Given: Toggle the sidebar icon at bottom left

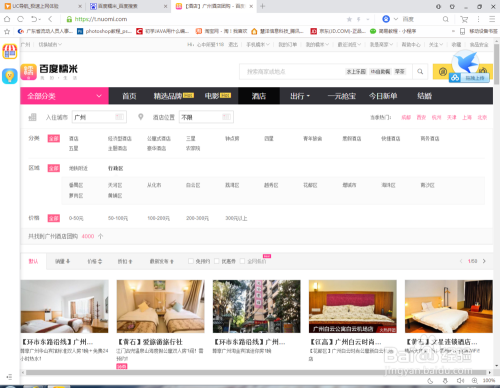Looking at the screenshot, I should (9, 377).
